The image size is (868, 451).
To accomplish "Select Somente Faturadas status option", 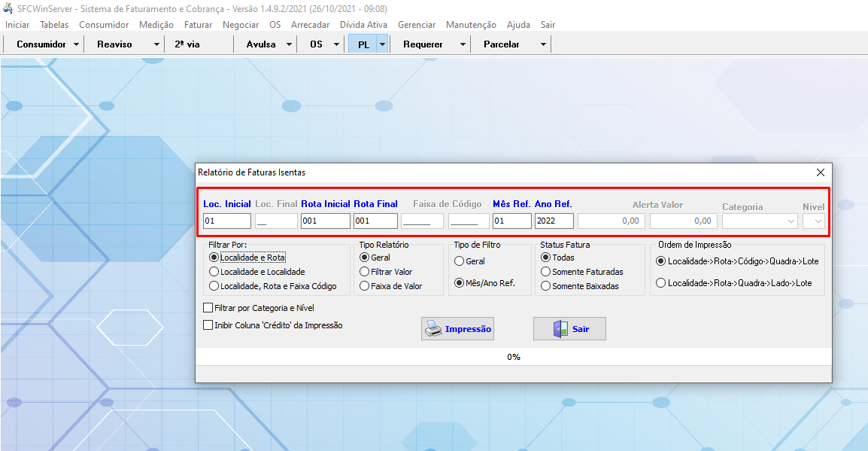I will (x=546, y=272).
